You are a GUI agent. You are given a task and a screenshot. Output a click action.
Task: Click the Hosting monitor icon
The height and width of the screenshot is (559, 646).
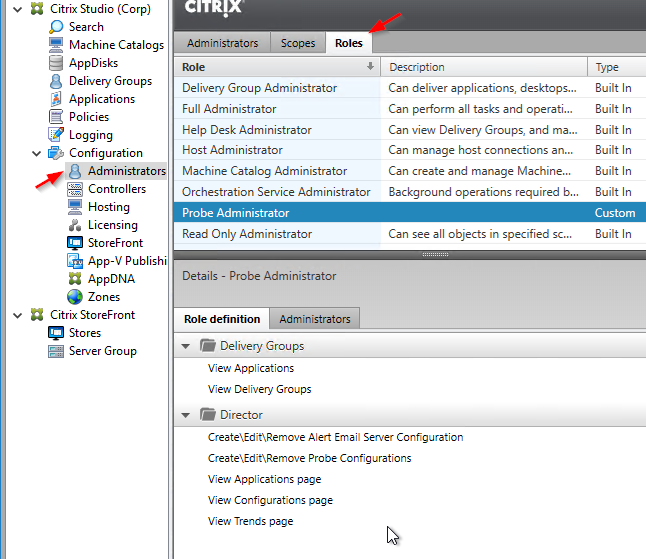coord(75,207)
